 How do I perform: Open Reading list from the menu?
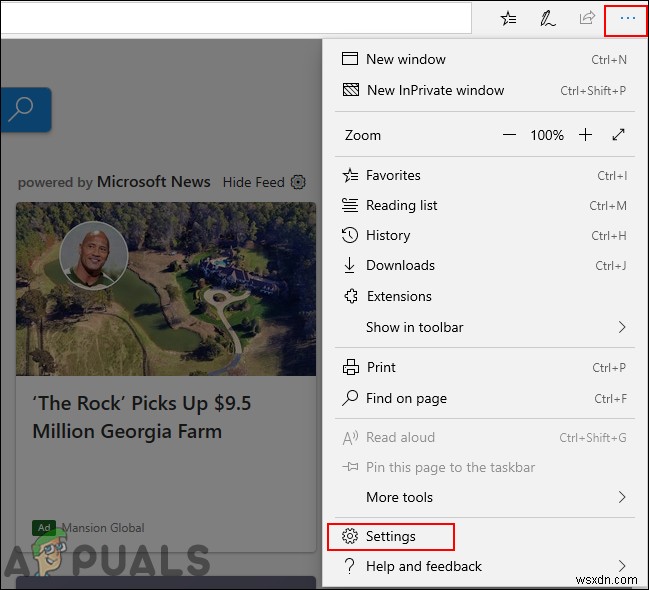click(485, 205)
